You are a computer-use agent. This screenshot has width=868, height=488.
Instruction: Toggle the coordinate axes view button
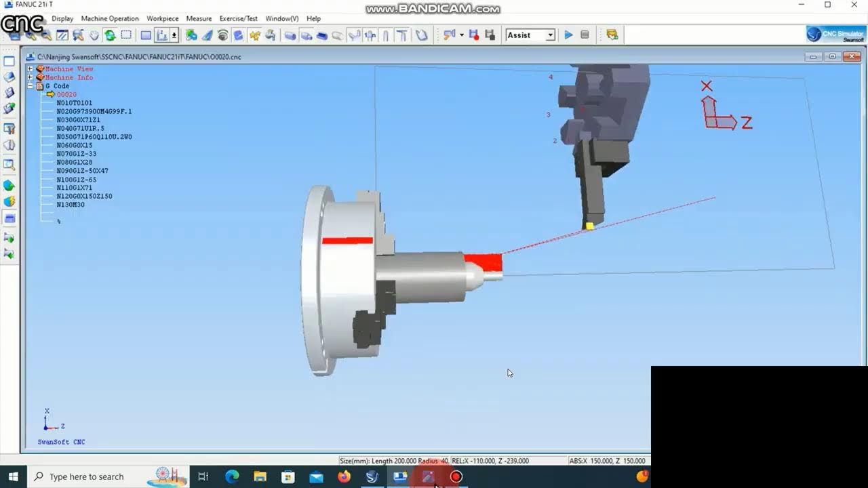point(162,35)
